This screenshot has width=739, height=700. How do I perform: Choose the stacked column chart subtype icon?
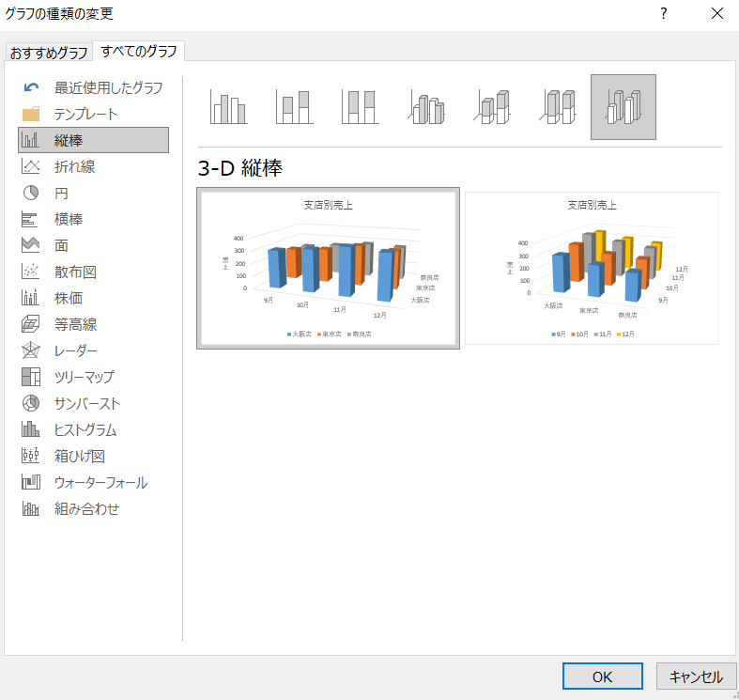[x=293, y=107]
